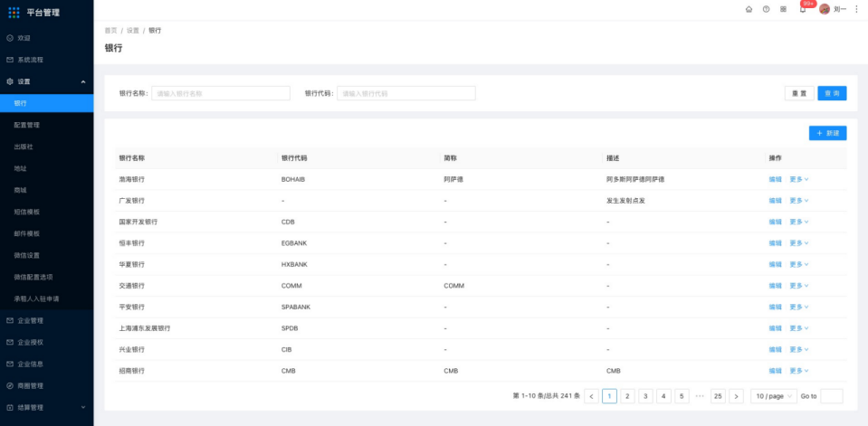
Task: Click 设置 in the breadcrumb
Action: coord(133,31)
